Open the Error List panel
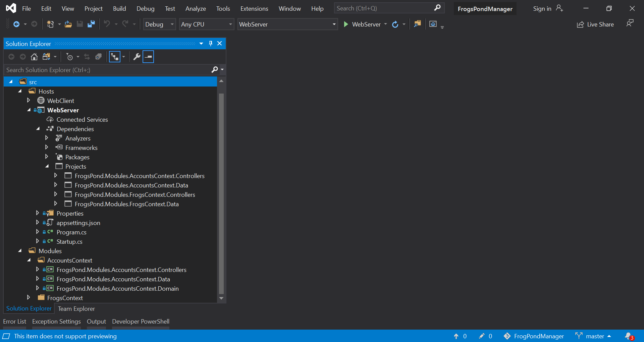 click(14, 321)
